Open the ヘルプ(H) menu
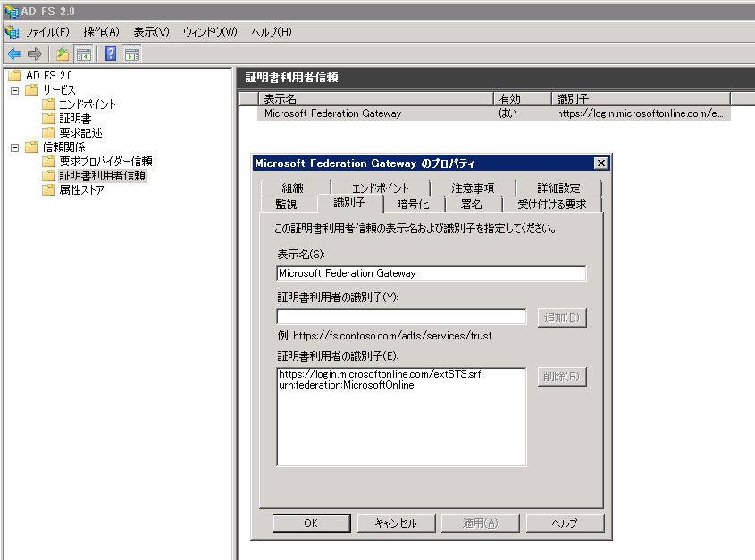 [x=272, y=32]
